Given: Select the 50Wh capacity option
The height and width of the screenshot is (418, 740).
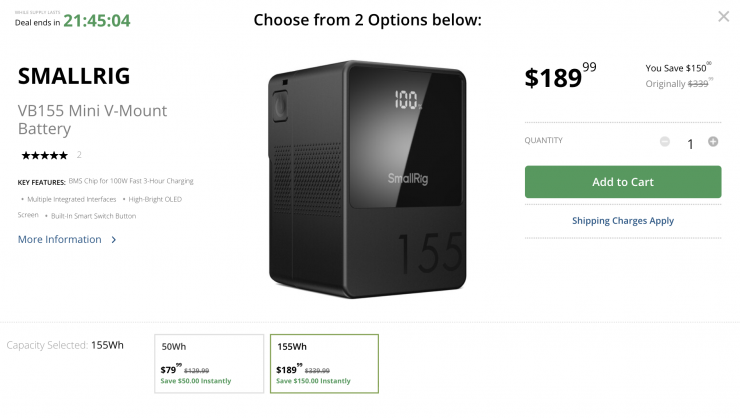Looking at the screenshot, I should tap(209, 364).
